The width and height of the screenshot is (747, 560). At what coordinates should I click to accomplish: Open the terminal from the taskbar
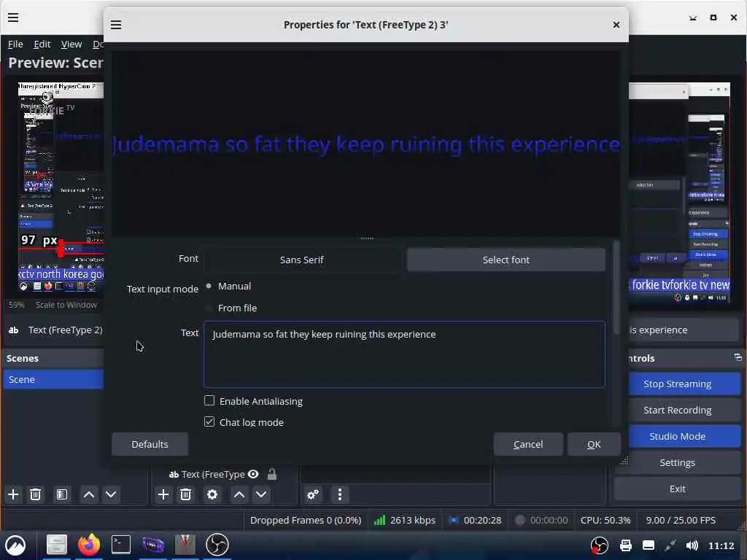click(x=121, y=545)
